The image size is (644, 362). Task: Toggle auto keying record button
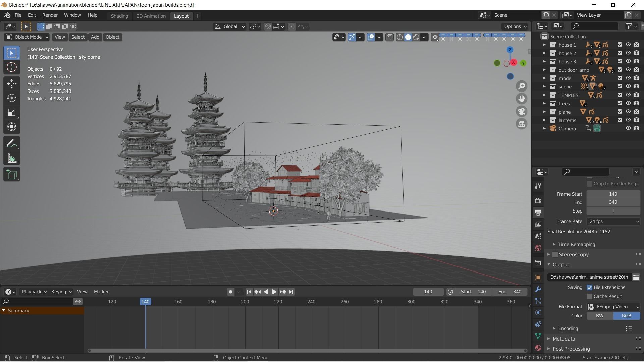coord(230,292)
